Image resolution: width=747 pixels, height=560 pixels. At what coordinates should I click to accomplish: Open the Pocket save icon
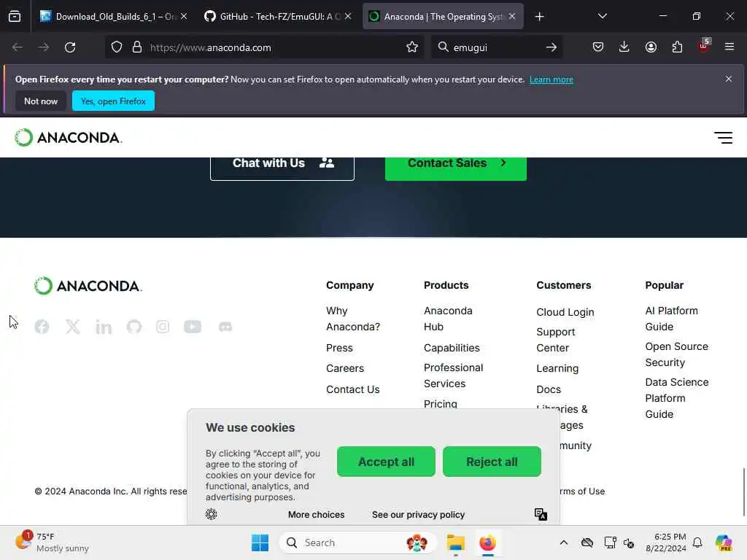(x=598, y=47)
